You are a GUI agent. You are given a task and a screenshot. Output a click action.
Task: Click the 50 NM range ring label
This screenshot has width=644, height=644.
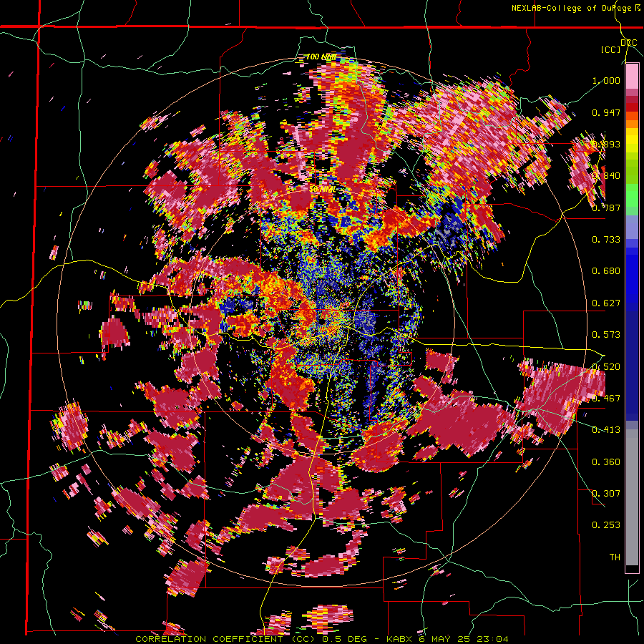(x=321, y=190)
